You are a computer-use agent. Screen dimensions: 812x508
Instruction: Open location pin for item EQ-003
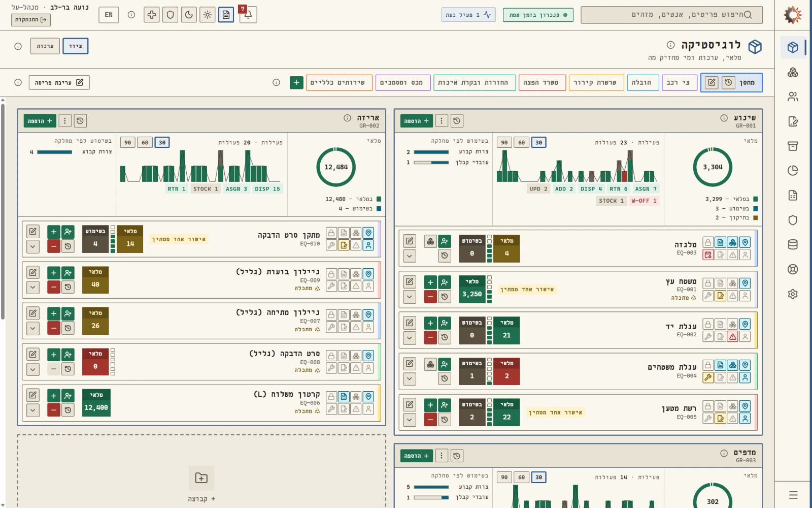(x=745, y=242)
